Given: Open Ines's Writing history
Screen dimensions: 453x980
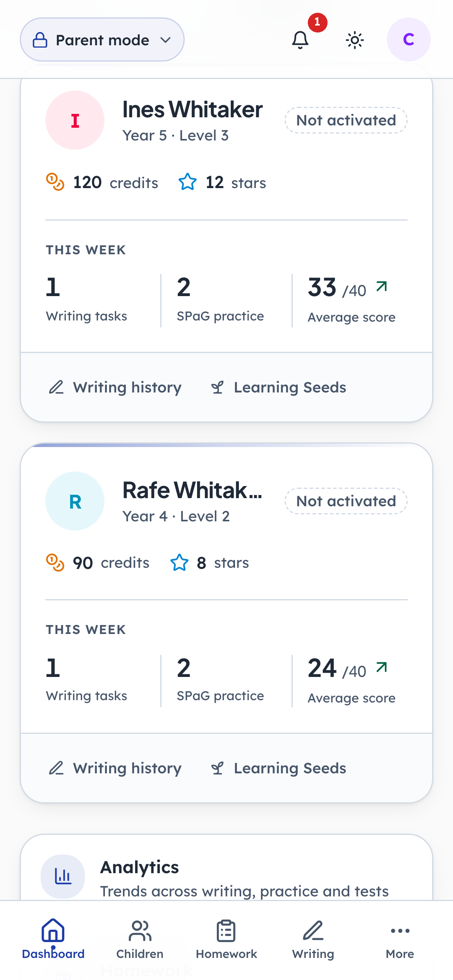Looking at the screenshot, I should coord(115,387).
